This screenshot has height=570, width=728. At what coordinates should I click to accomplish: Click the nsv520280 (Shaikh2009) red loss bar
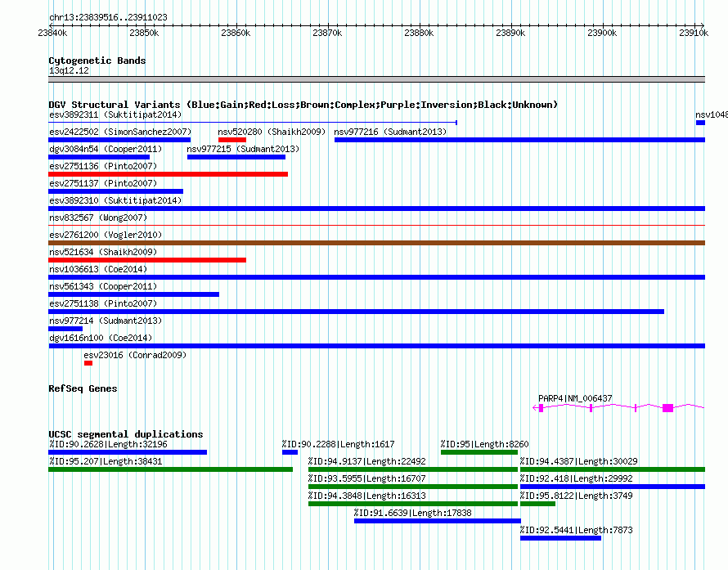coord(232,140)
